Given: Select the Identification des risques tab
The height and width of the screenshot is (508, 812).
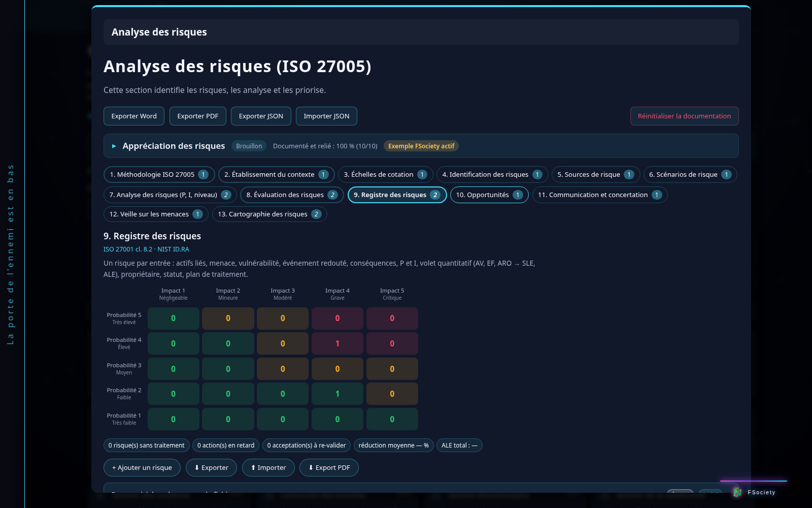Looking at the screenshot, I should [x=492, y=174].
